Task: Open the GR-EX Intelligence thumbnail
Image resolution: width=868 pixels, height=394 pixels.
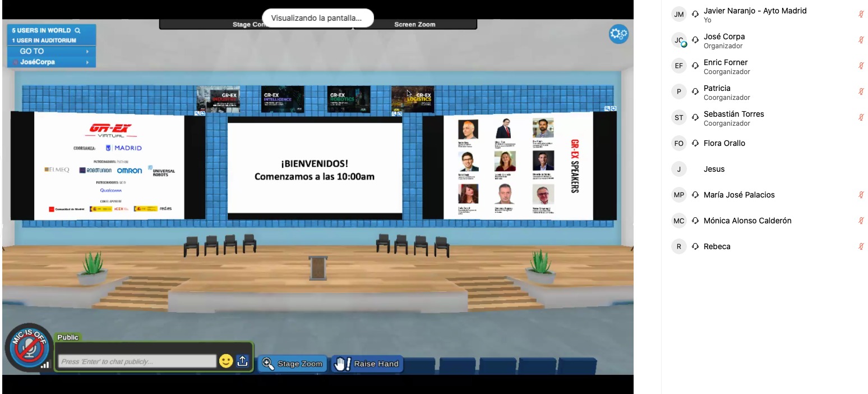Action: coord(282,99)
